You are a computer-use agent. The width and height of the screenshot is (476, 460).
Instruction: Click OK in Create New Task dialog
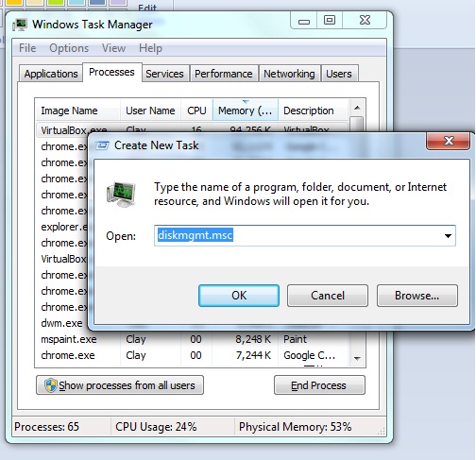[x=239, y=296]
